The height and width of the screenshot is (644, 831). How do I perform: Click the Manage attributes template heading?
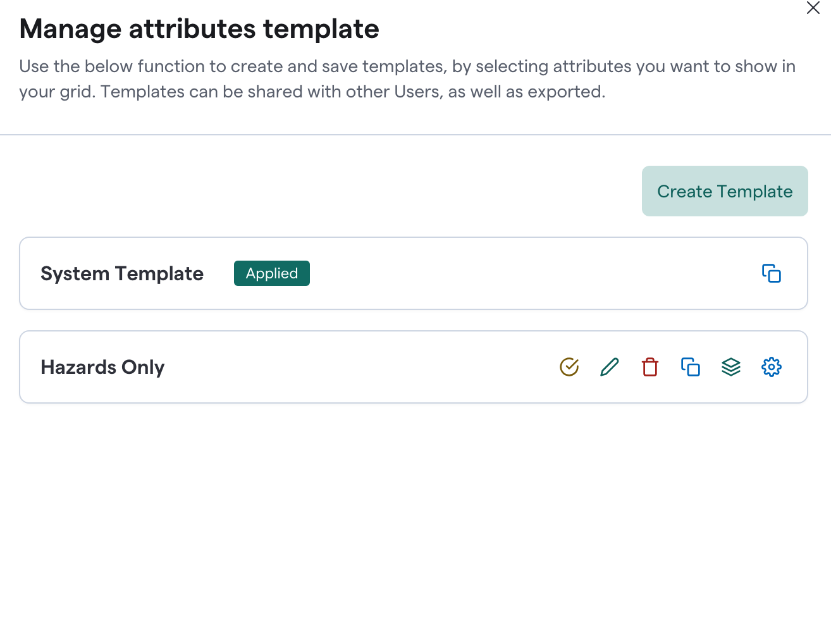(x=199, y=29)
